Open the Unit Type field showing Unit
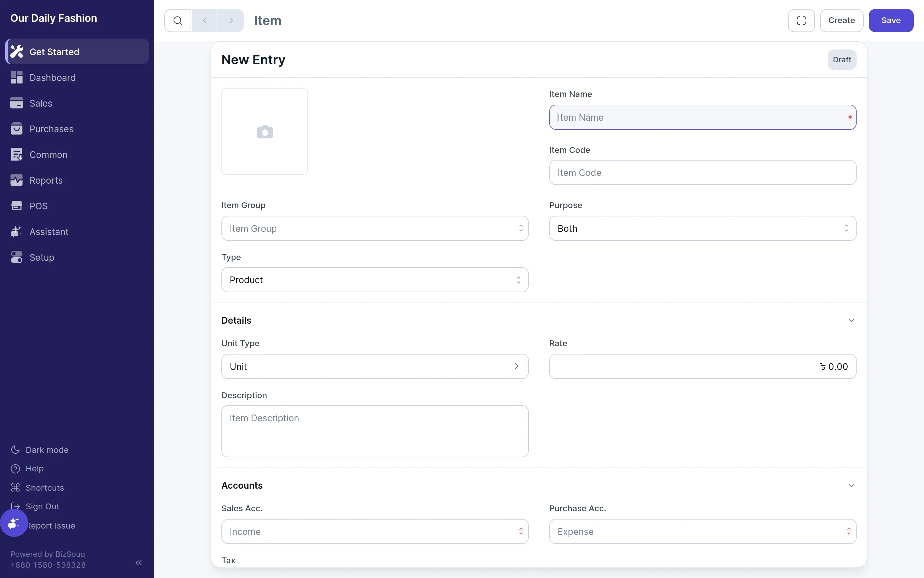Screen dimensions: 924x578 [374, 366]
